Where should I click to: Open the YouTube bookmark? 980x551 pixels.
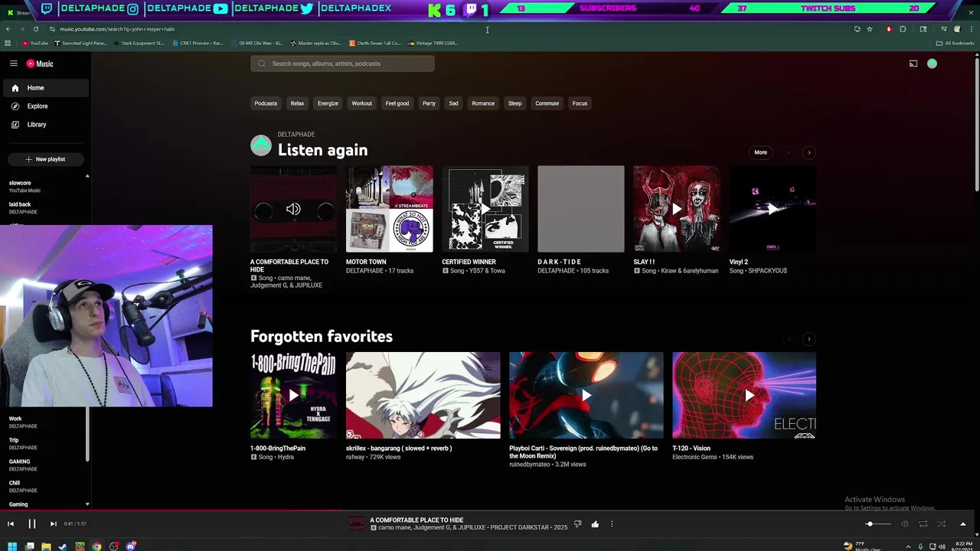(35, 43)
